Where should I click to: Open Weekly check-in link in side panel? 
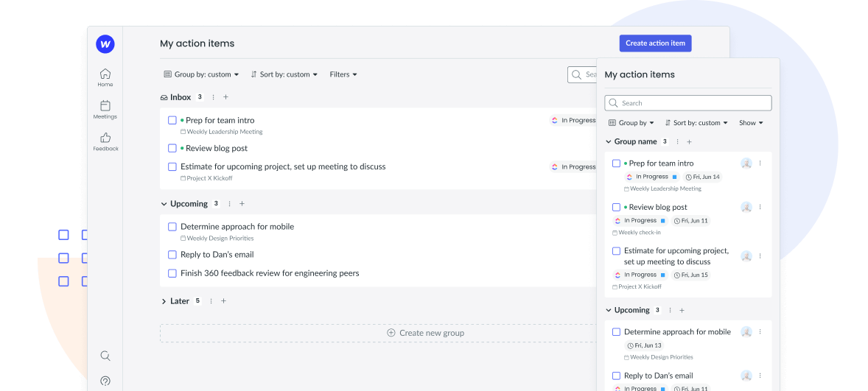636,233
